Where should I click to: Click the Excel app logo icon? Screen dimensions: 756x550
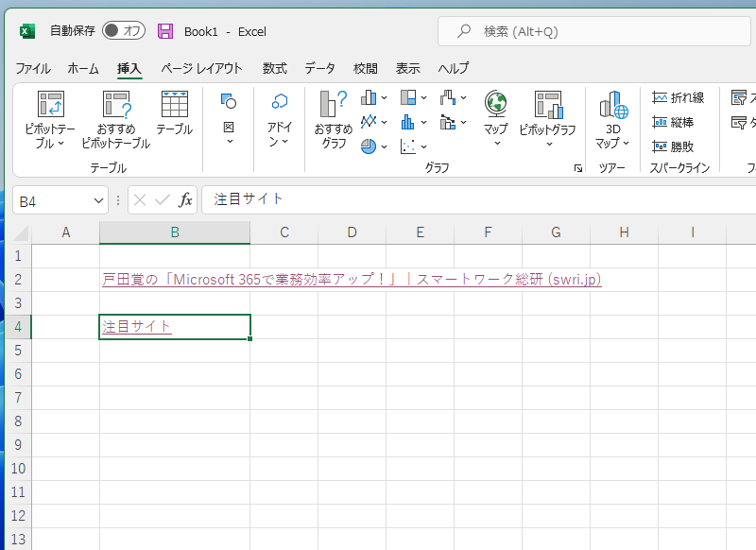tap(27, 31)
